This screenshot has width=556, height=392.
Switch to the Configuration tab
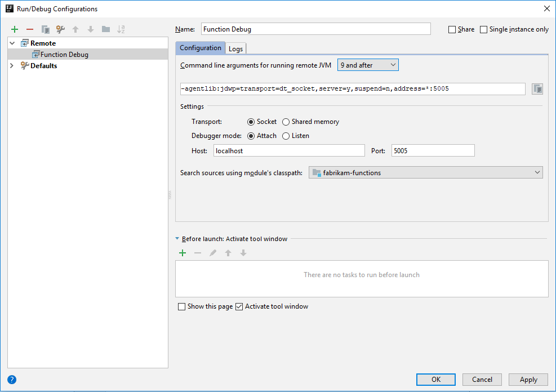coord(201,48)
